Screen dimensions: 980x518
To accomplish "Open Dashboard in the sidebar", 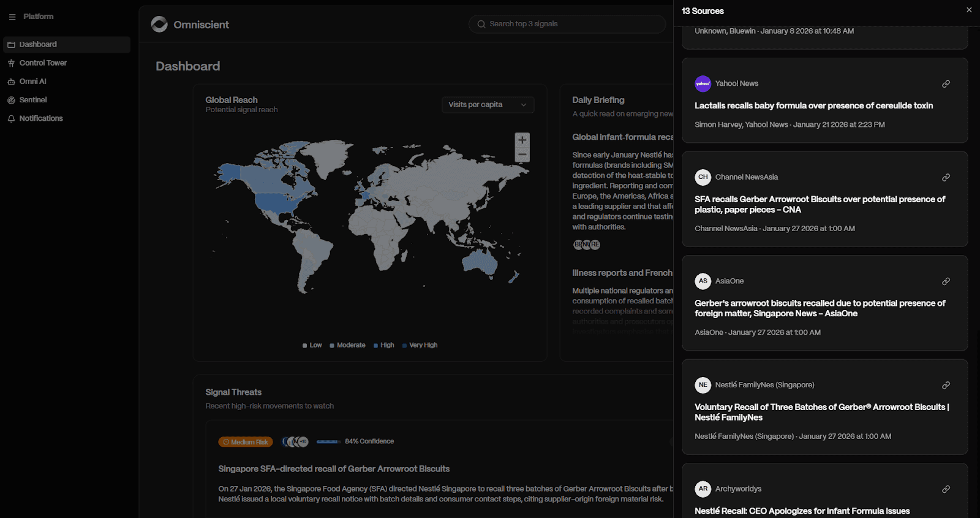I will (67, 44).
